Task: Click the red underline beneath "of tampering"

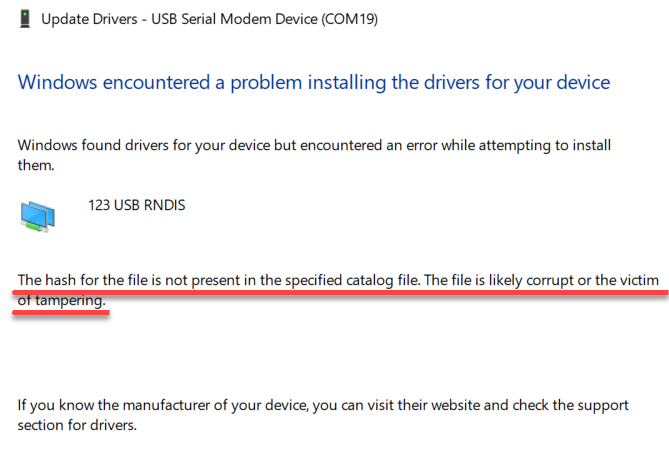Action: click(60, 310)
